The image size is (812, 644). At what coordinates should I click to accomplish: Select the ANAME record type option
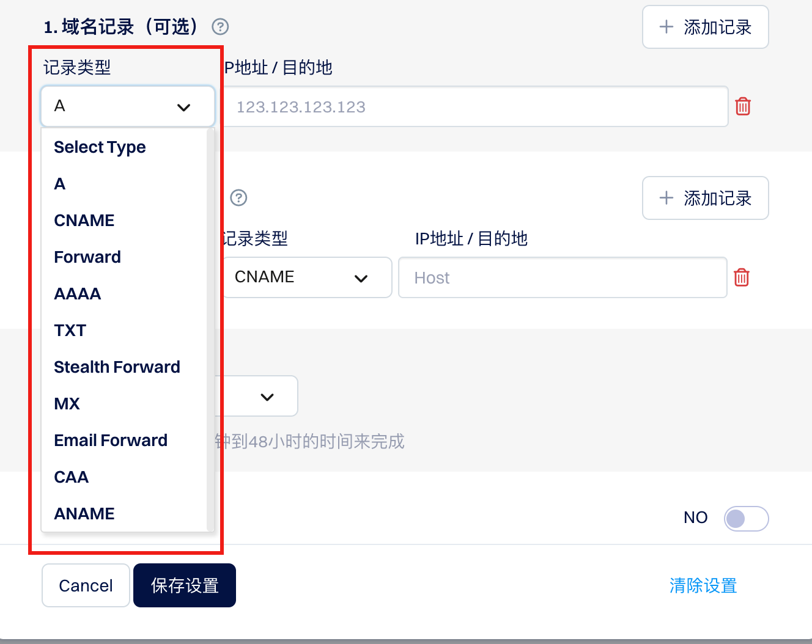124,514
